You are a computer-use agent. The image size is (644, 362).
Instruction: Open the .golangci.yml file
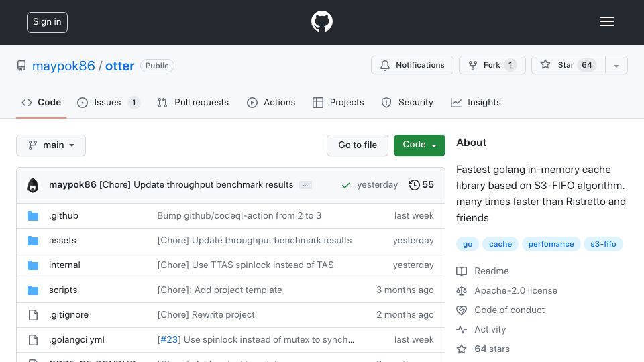(x=76, y=340)
